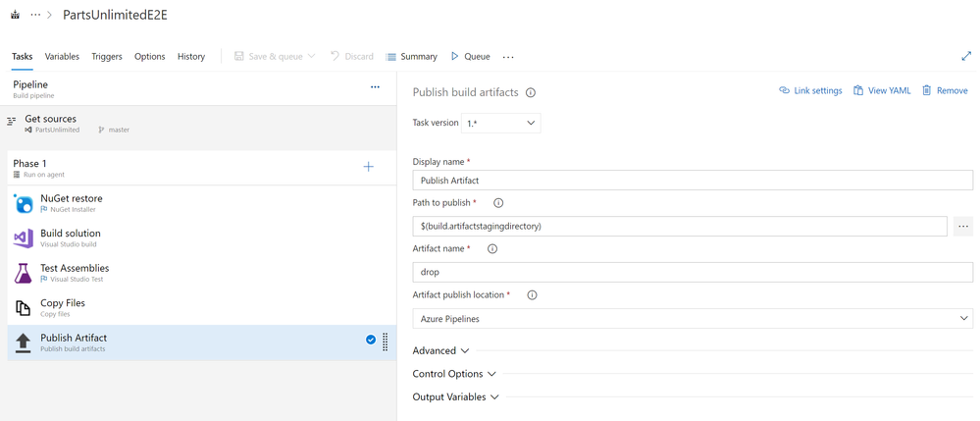
Task: Toggle the Publish Artifact selected checkmark
Action: coord(371,340)
